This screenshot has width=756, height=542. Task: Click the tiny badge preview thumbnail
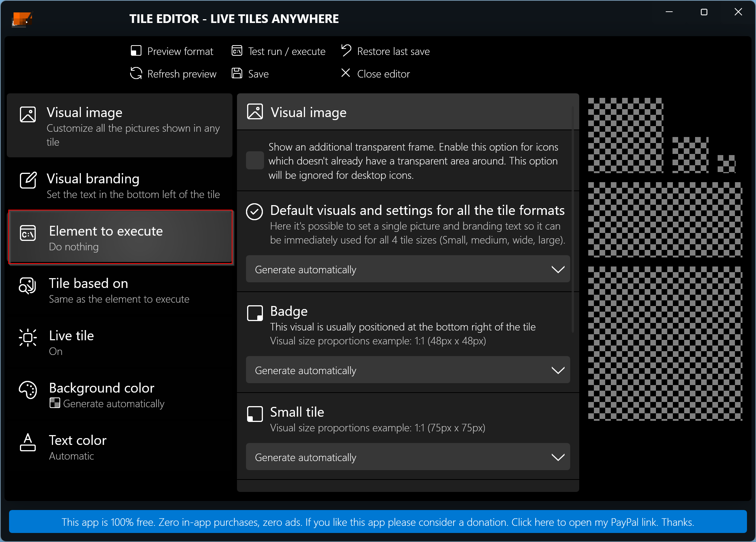pyautogui.click(x=727, y=164)
